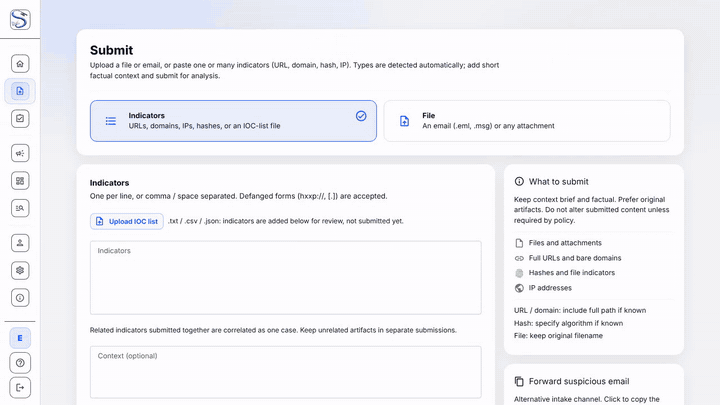Screen dimensions: 720x405
Task: Open the search list icon in sidebar
Action: point(20,208)
